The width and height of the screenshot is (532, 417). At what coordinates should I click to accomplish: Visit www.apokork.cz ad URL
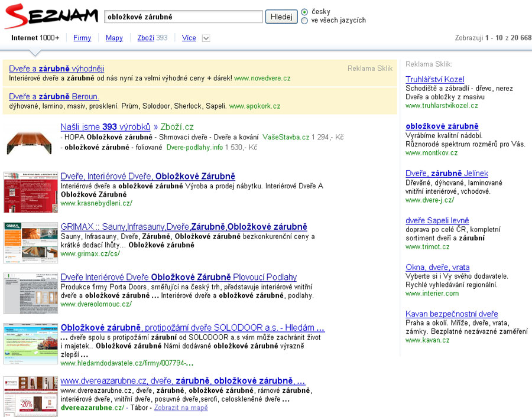[x=255, y=106]
